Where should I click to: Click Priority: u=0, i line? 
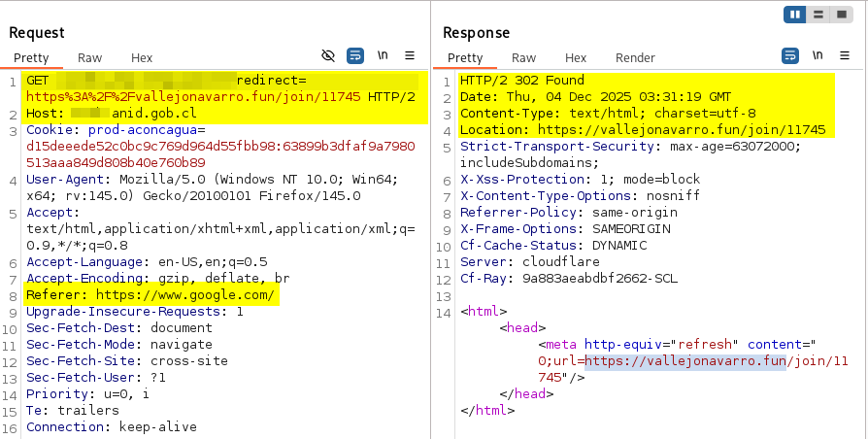click(87, 394)
